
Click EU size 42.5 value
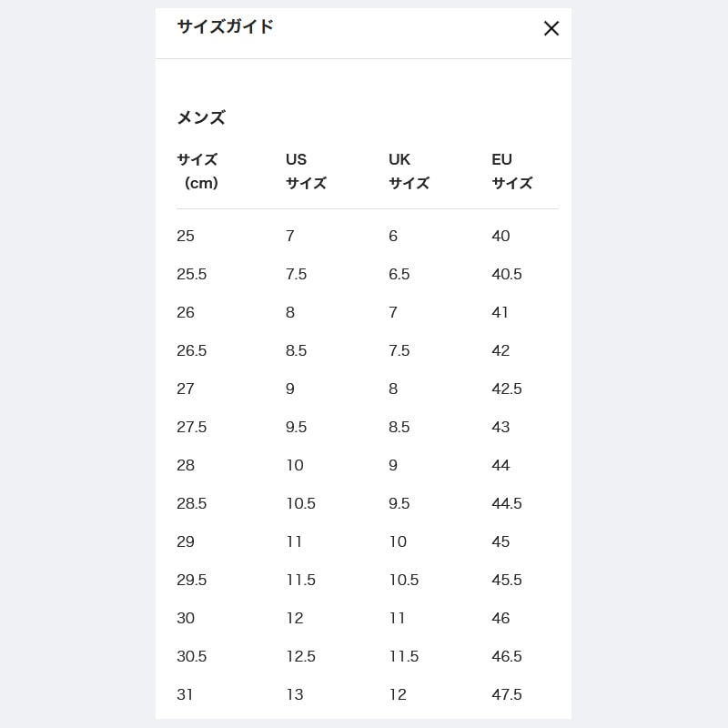[x=507, y=389]
